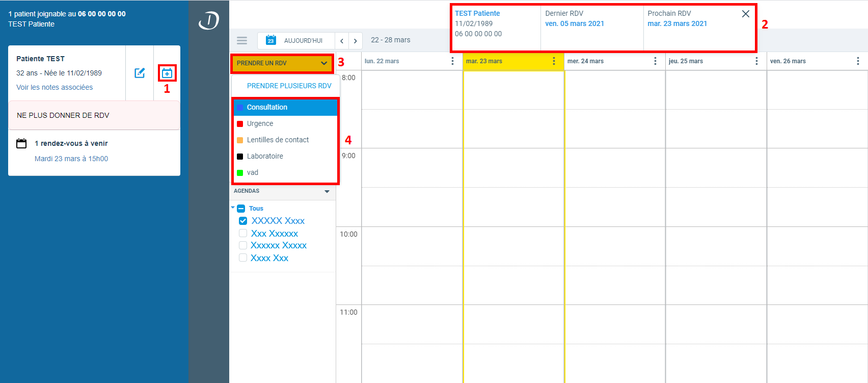Open options menu for lun. 22 mars
Image resolution: width=868 pixels, height=383 pixels.
click(452, 61)
